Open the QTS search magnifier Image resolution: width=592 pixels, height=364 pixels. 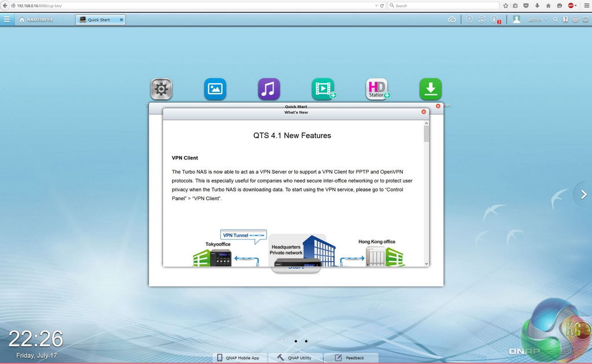[556, 20]
